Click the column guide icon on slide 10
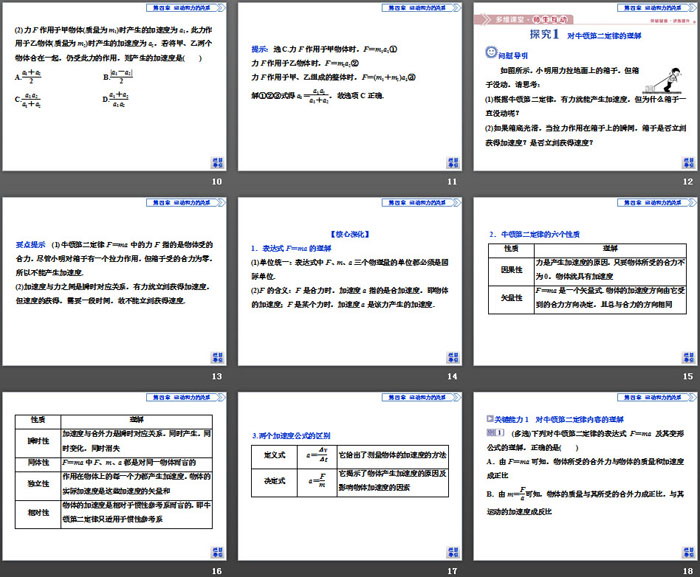Screen dimensions: 700x577 tap(216, 162)
